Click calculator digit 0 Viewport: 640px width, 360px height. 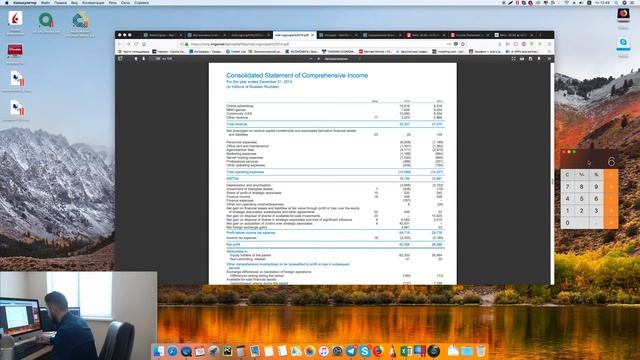pyautogui.click(x=574, y=223)
